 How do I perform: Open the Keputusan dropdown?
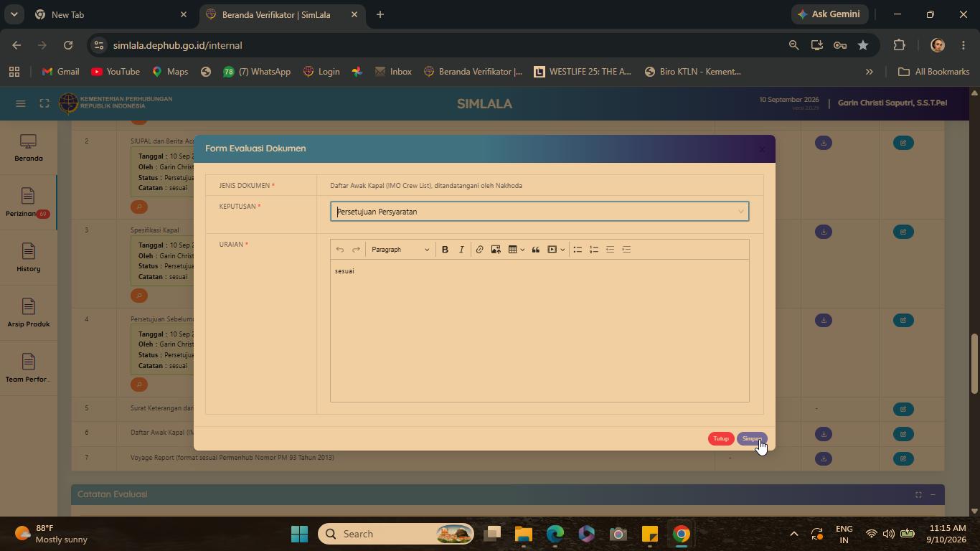(x=540, y=212)
